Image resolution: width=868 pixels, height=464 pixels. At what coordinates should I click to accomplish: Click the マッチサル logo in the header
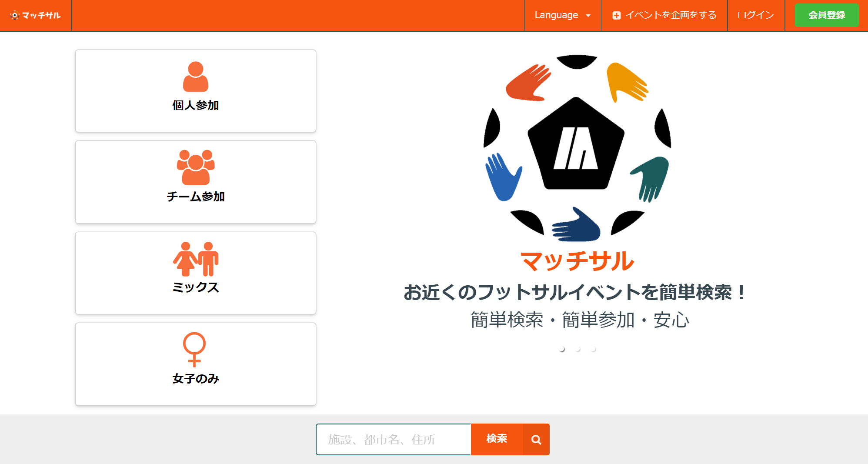35,15
